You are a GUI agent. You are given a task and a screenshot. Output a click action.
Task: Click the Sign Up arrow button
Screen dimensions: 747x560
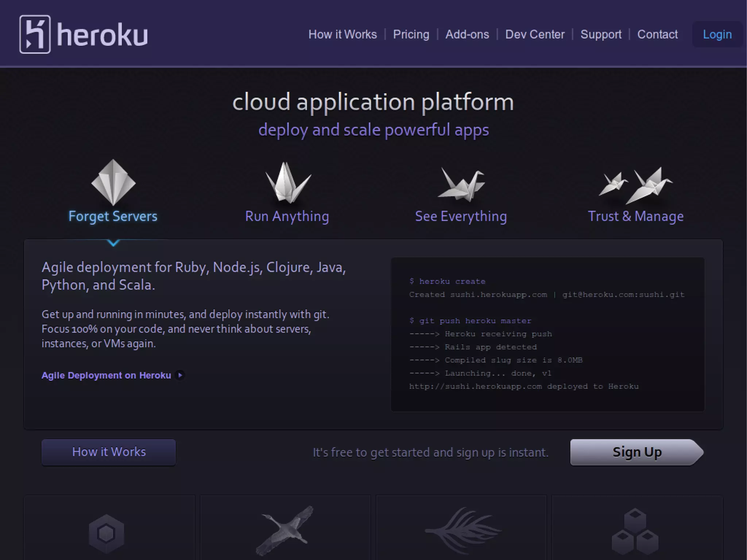click(636, 452)
